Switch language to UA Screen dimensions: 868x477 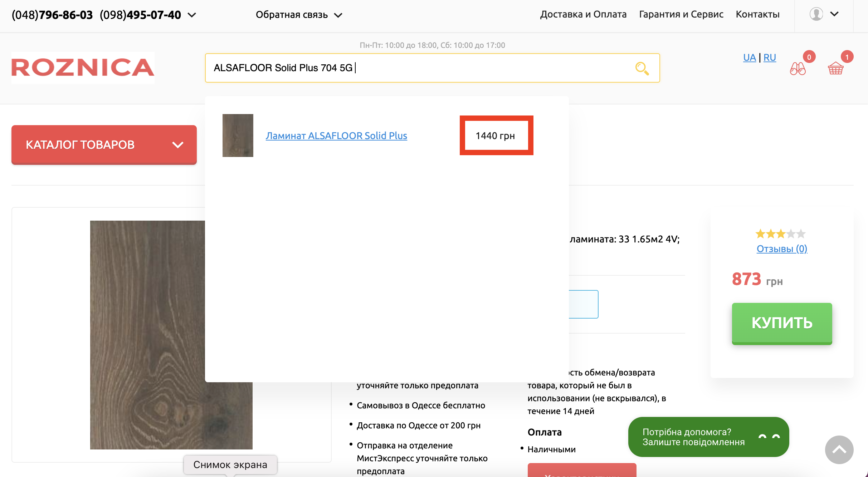[749, 58]
